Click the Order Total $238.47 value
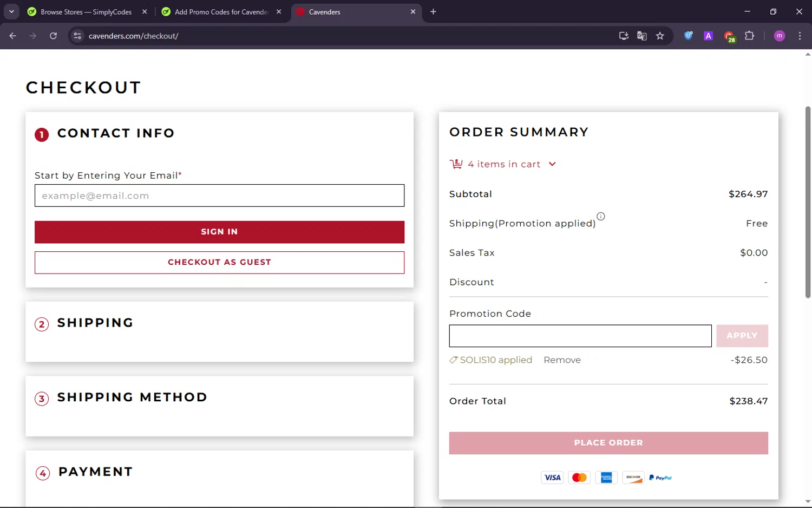Viewport: 812px width, 508px height. [748, 401]
